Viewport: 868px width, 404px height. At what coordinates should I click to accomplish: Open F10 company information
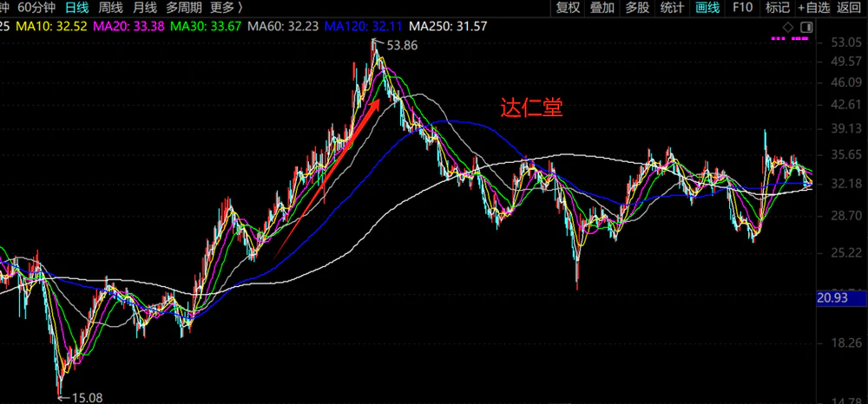click(x=743, y=8)
